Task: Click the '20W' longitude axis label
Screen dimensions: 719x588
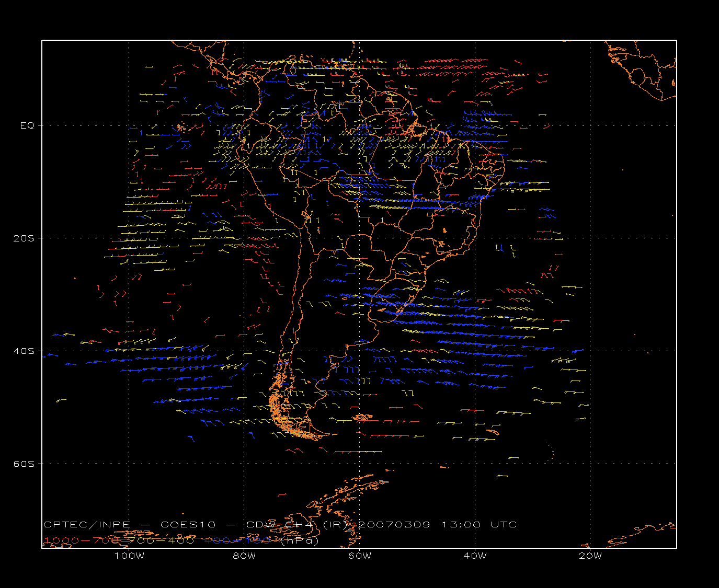Action: [x=590, y=556]
